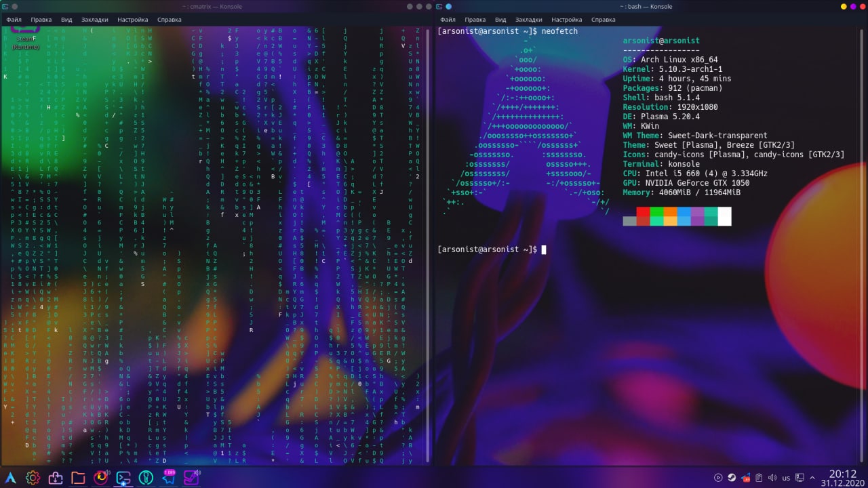Open Файл menu in bash Konsole
The height and width of the screenshot is (488, 868).
[x=448, y=20]
